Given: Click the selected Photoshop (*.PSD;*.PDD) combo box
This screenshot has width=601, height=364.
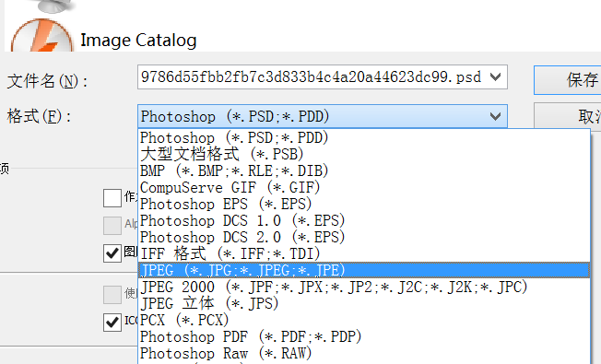Looking at the screenshot, I should pyautogui.click(x=323, y=116).
